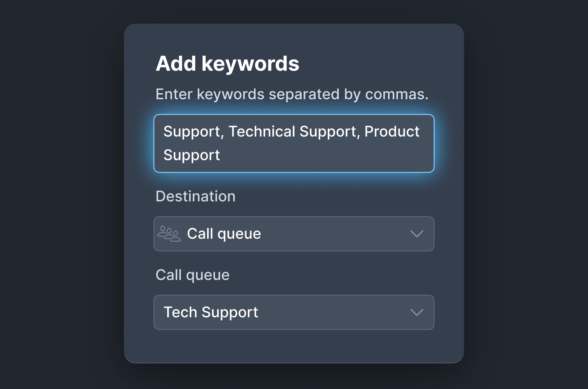This screenshot has height=389, width=588.
Task: Click the word Product in keywords field
Action: (x=392, y=132)
